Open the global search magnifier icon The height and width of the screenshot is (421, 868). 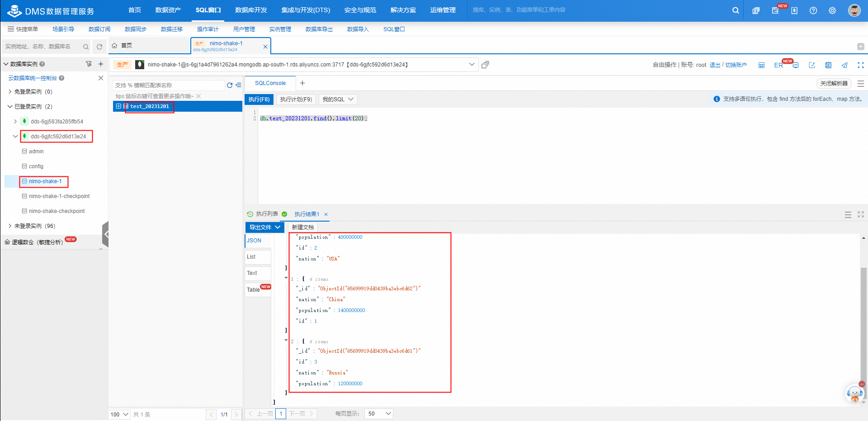pyautogui.click(x=736, y=10)
